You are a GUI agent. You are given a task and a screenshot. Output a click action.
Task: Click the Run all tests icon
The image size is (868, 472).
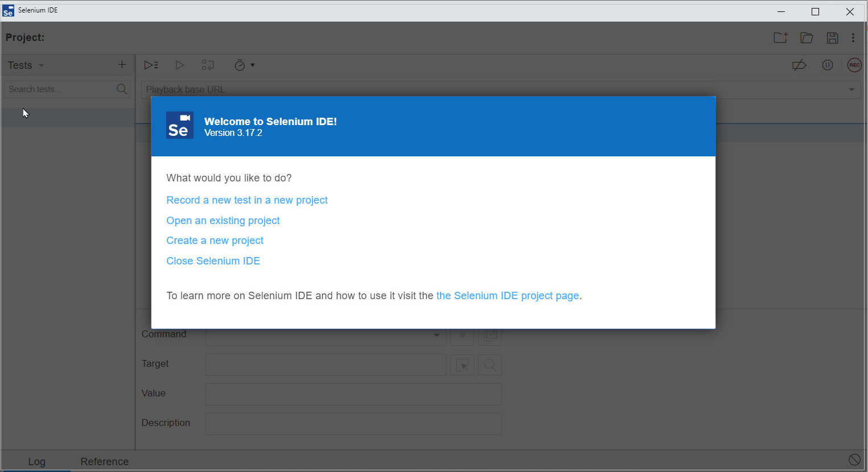pyautogui.click(x=151, y=65)
